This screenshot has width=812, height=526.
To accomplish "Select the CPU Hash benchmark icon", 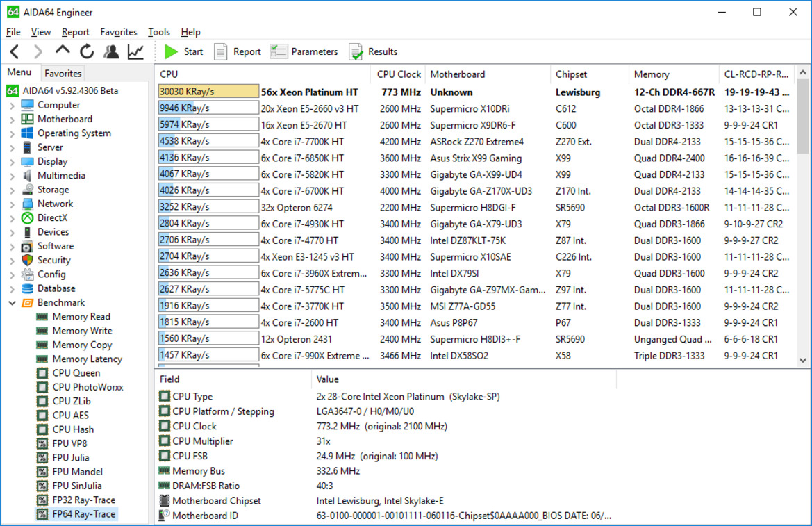I will pyautogui.click(x=42, y=429).
